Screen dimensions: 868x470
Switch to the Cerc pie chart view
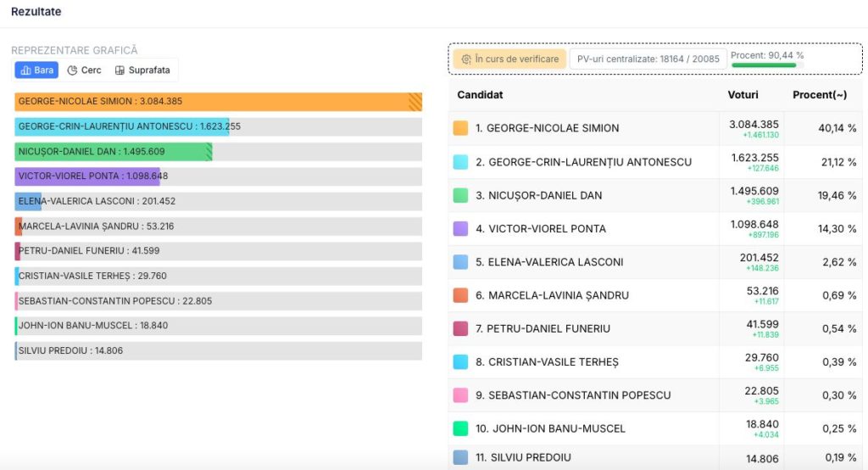pos(84,70)
